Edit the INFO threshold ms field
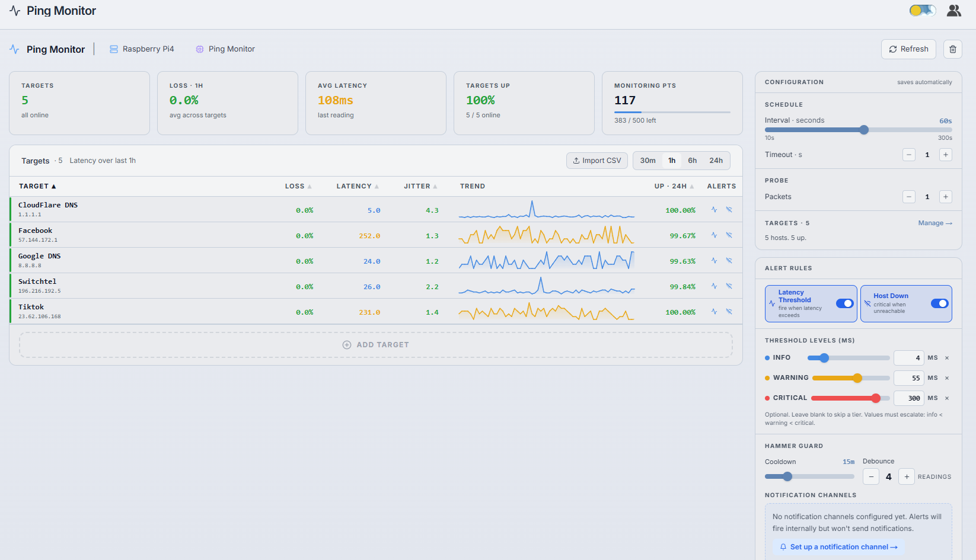The height and width of the screenshot is (560, 976). pyautogui.click(x=909, y=358)
